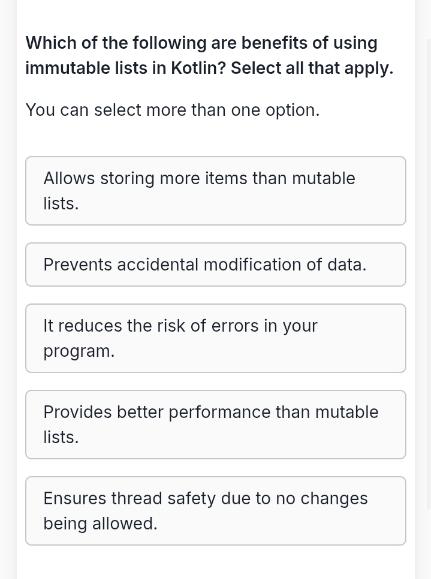Select 'Prevents accidental modification of data' option
431x579 pixels.
pos(215,264)
